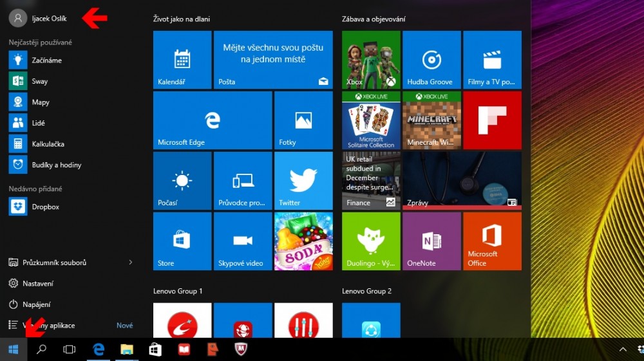Open the Microsoft Edge tile
Viewport: 644px width, 361px height.
[212, 120]
